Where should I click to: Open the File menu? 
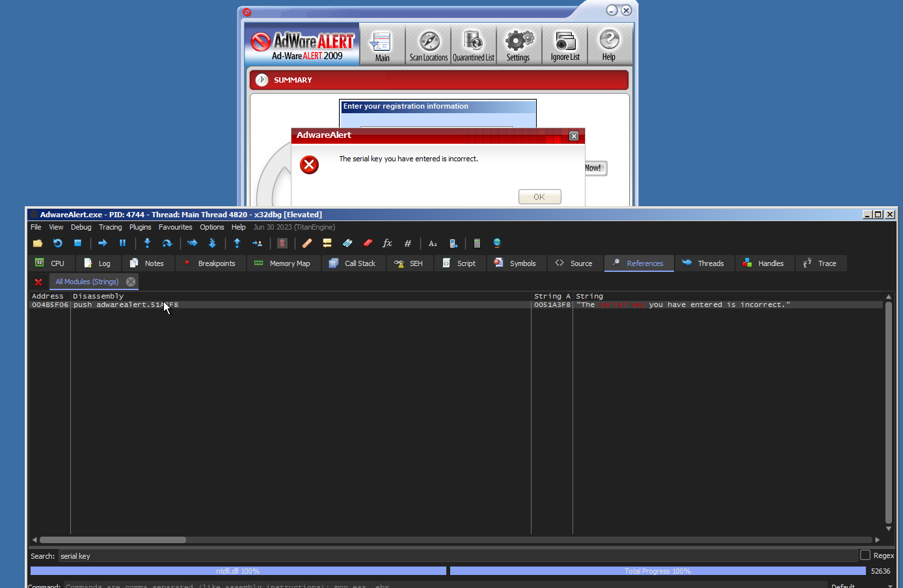pyautogui.click(x=36, y=227)
